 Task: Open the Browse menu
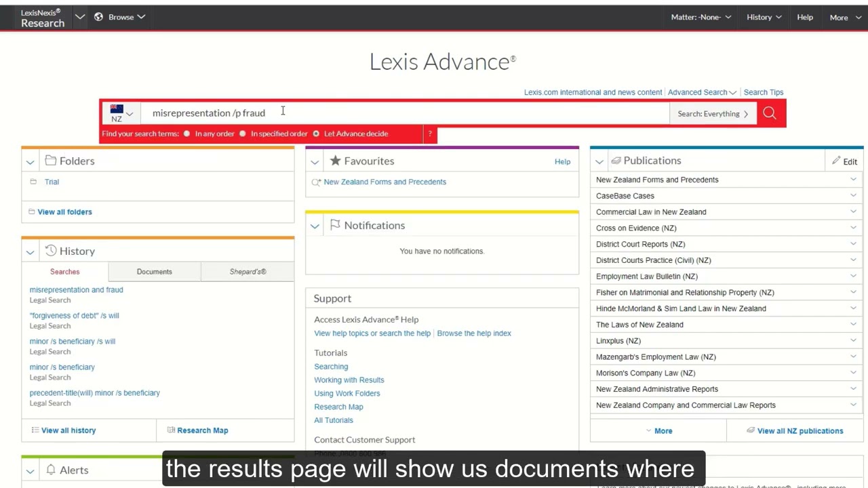click(127, 17)
